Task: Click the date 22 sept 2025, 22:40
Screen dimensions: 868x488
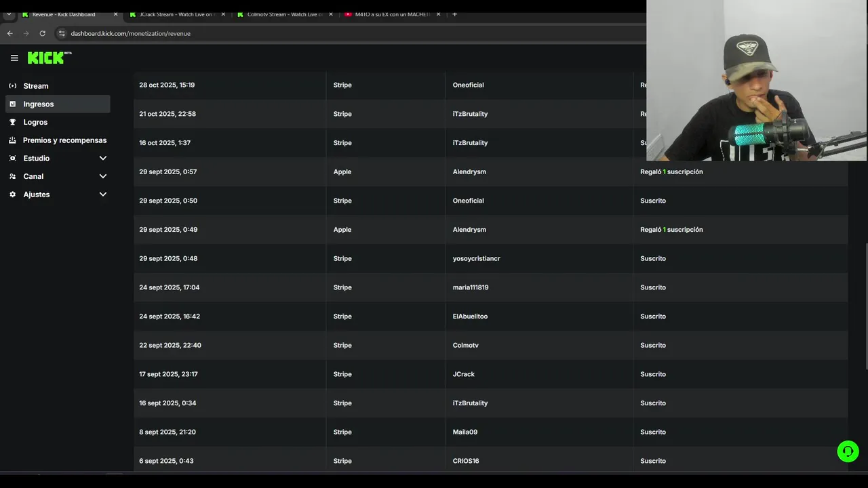Action: coord(170,345)
